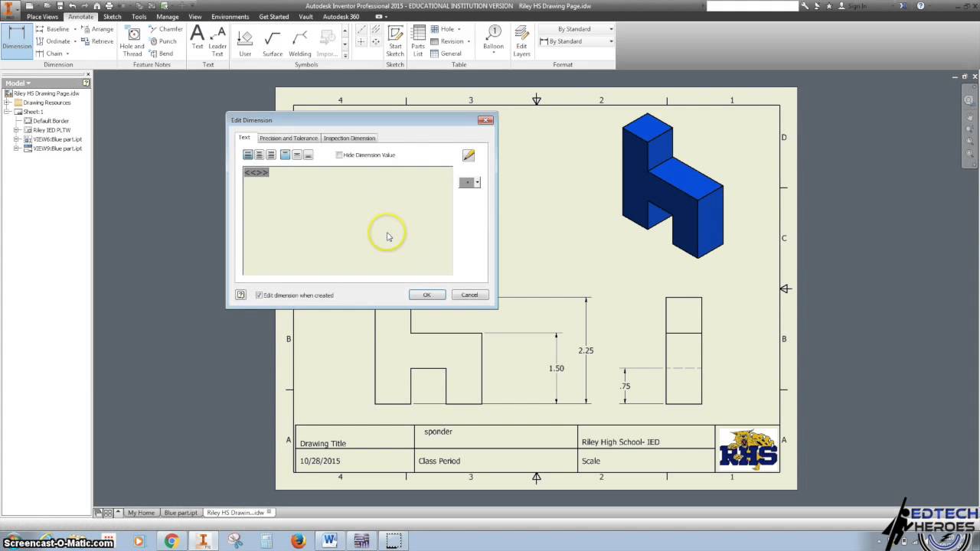Screen dimensions: 980x551
Task: Click the Chamfer note tool
Action: click(x=165, y=29)
